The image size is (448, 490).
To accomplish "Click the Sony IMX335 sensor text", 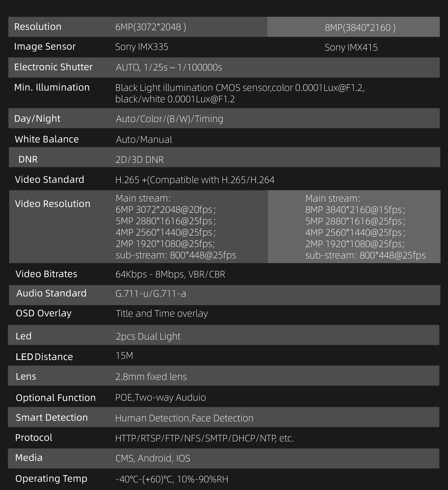I will pyautogui.click(x=142, y=47).
